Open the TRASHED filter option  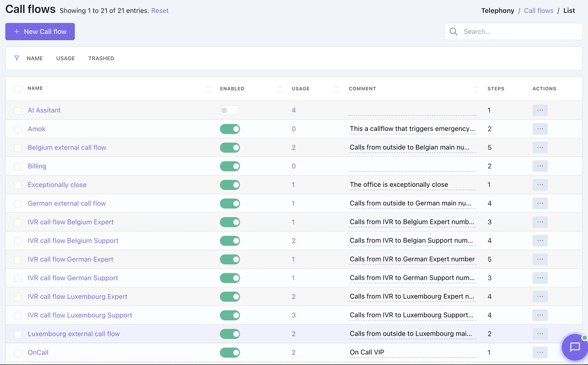[101, 58]
